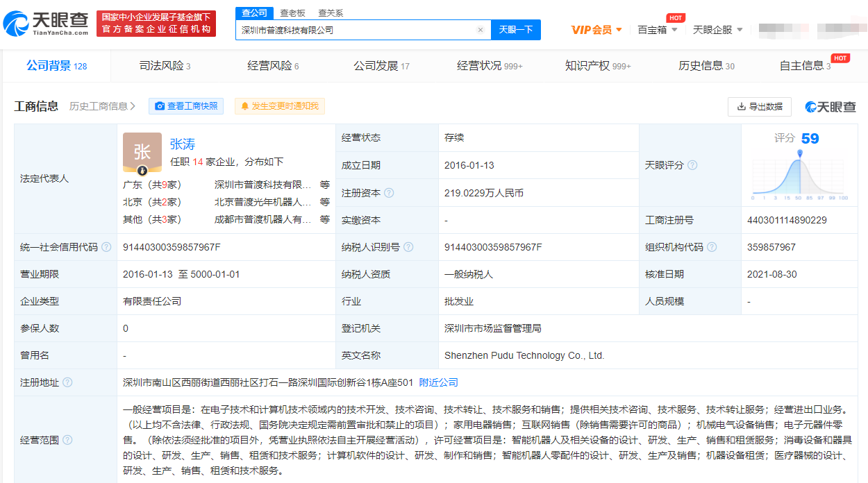
Task: Expand the 百宝箱 dropdown menu
Action: 658,30
